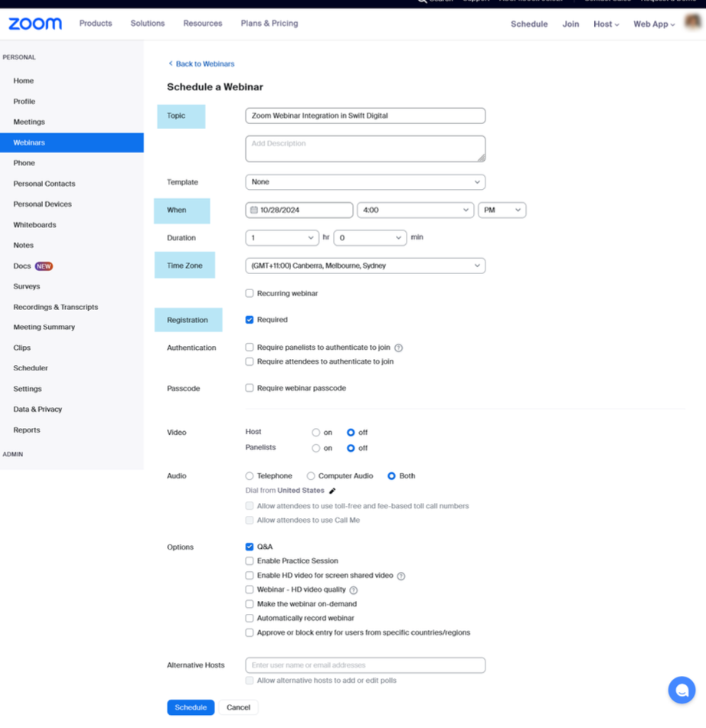Open Surveys in the sidebar
This screenshot has height=728, width=706.
coord(27,286)
